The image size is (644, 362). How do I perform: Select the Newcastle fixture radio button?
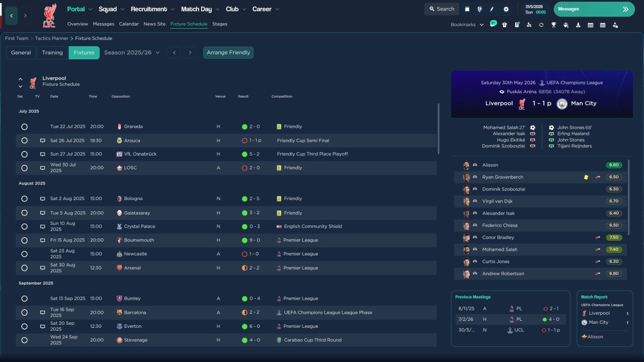click(24, 254)
